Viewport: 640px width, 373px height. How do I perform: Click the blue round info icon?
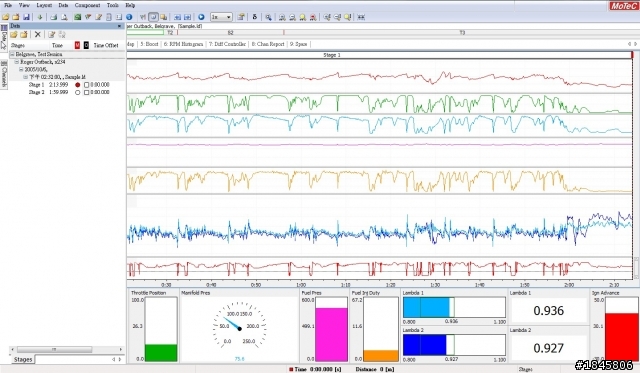coord(129,17)
